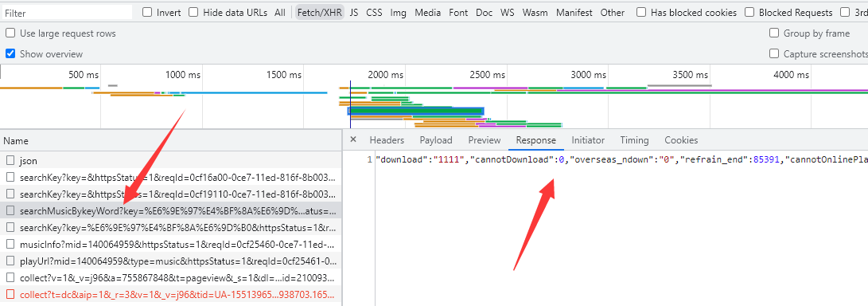Screen dimensions: 868x306
Task: Click the red file icon of the failed collect request
Action: [x=10, y=294]
